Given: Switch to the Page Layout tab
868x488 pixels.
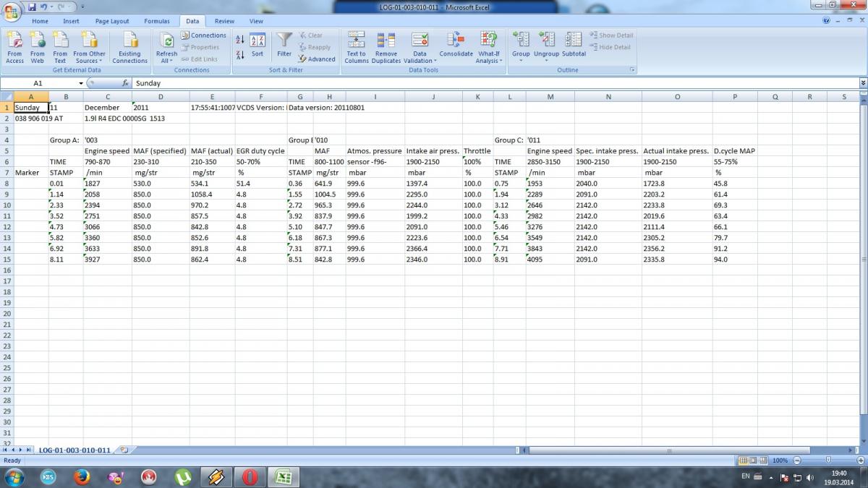Looking at the screenshot, I should point(111,21).
